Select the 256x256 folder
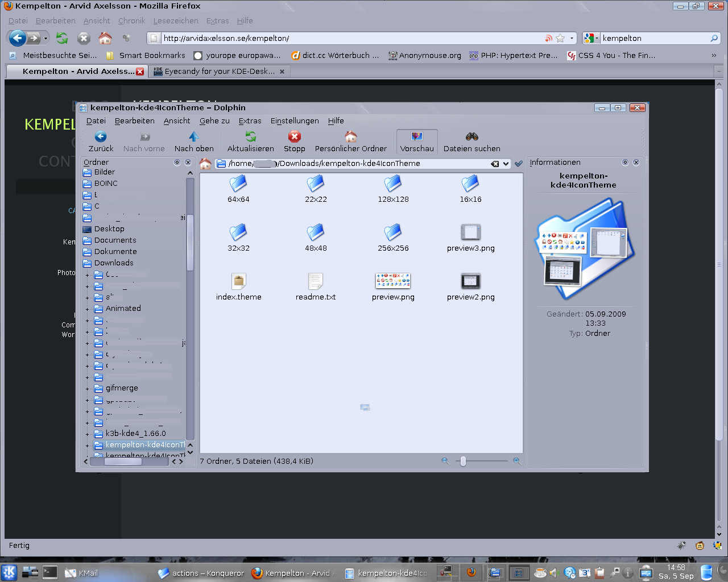This screenshot has width=728, height=582. (393, 232)
